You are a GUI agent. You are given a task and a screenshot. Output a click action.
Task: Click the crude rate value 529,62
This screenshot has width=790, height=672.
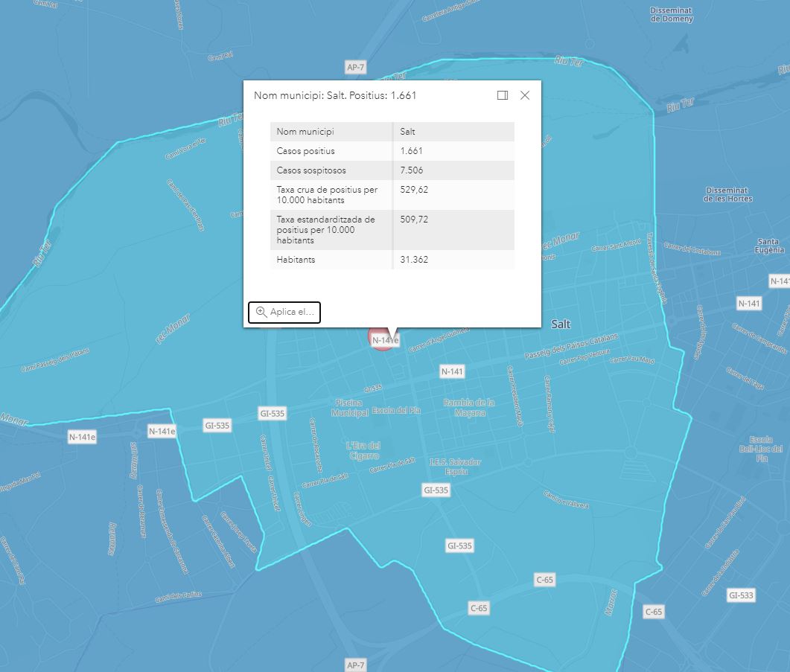pyautogui.click(x=414, y=190)
